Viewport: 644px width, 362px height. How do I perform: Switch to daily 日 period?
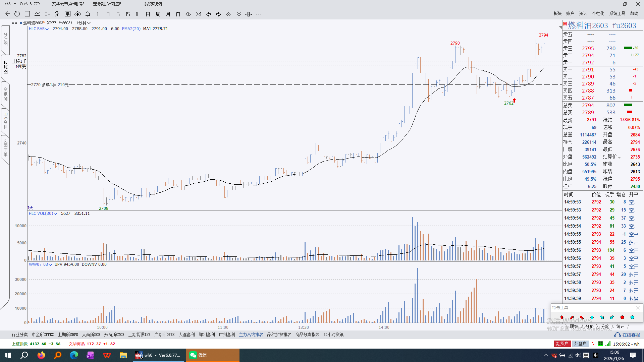click(x=148, y=14)
